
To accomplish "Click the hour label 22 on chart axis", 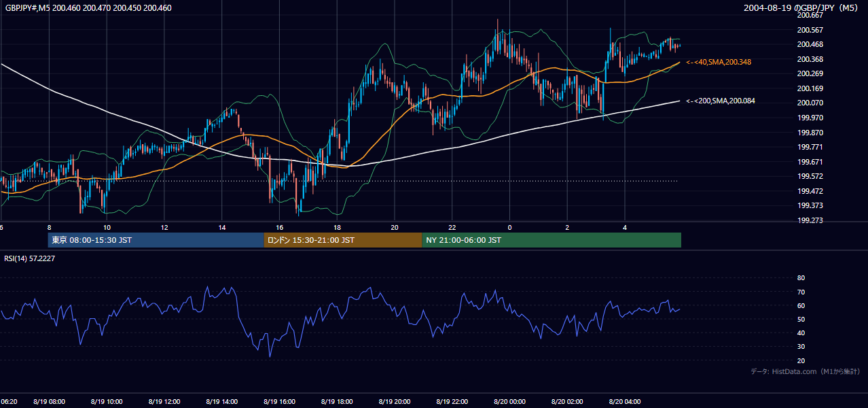I will pos(452,227).
